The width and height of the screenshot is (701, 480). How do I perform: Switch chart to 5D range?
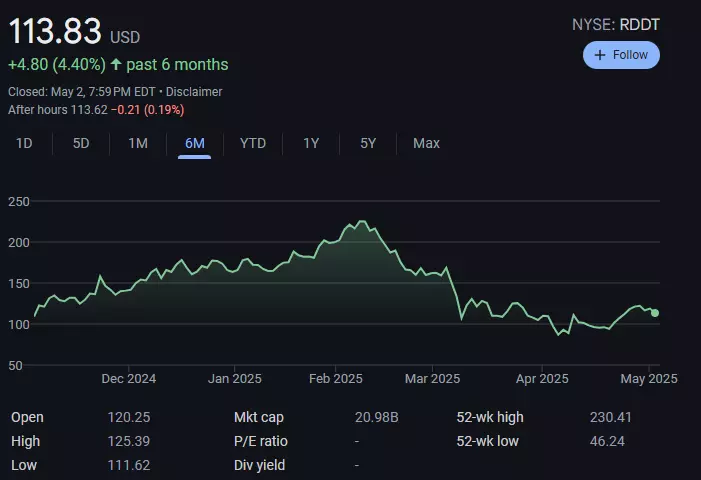point(81,143)
